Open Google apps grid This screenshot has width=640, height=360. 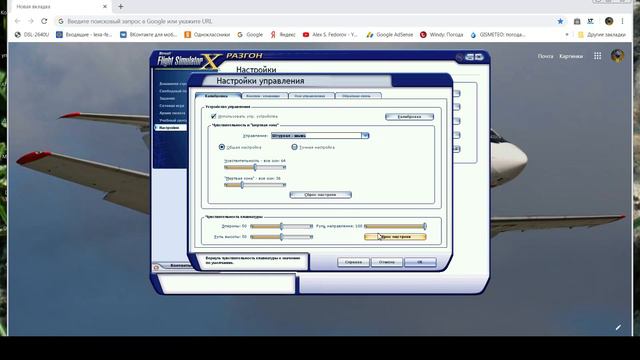tap(598, 56)
